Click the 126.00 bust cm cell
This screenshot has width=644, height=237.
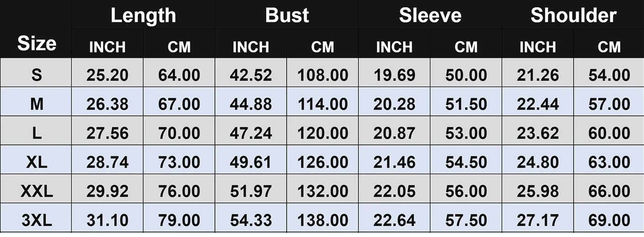(323, 162)
